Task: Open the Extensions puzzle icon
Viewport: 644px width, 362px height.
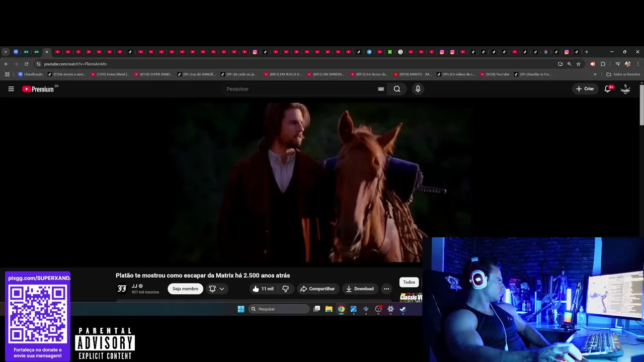Action: pyautogui.click(x=603, y=64)
